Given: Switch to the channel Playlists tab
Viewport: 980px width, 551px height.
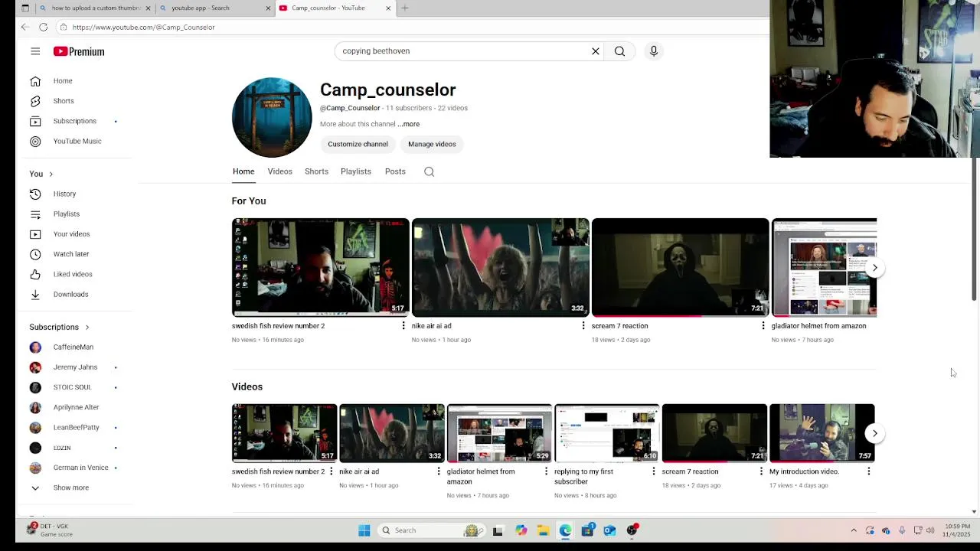Looking at the screenshot, I should coord(356,171).
